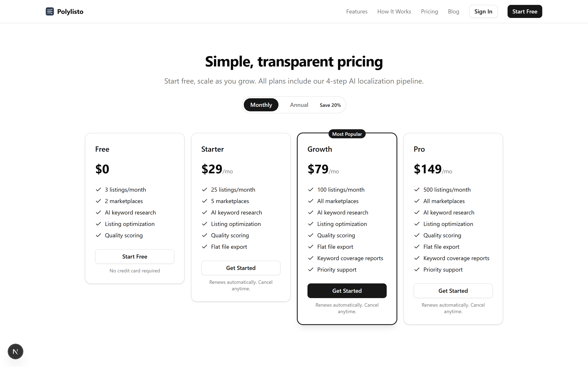Open the Features page
This screenshot has width=588, height=367.
pos(357,11)
